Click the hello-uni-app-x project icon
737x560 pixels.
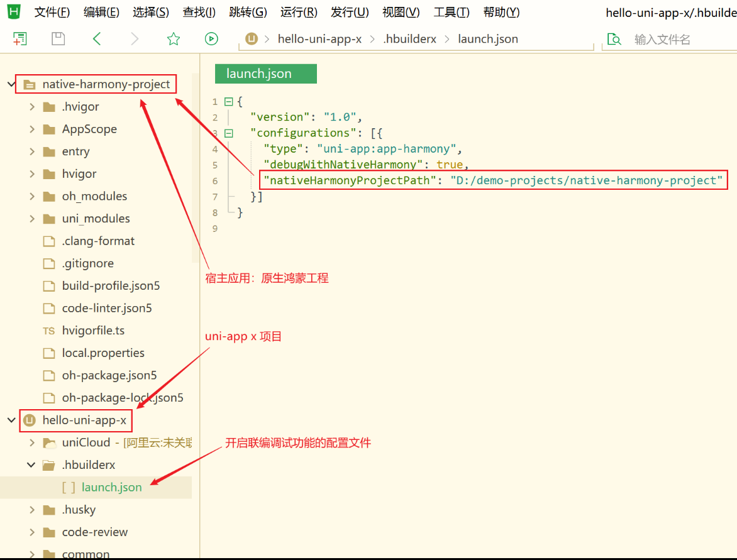(x=30, y=420)
